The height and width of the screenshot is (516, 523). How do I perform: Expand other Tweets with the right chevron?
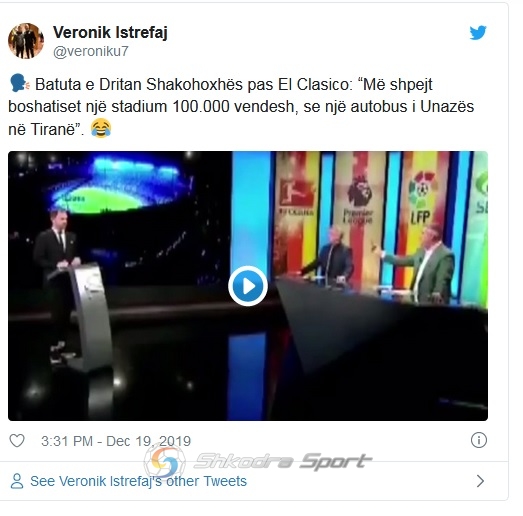pyautogui.click(x=480, y=481)
